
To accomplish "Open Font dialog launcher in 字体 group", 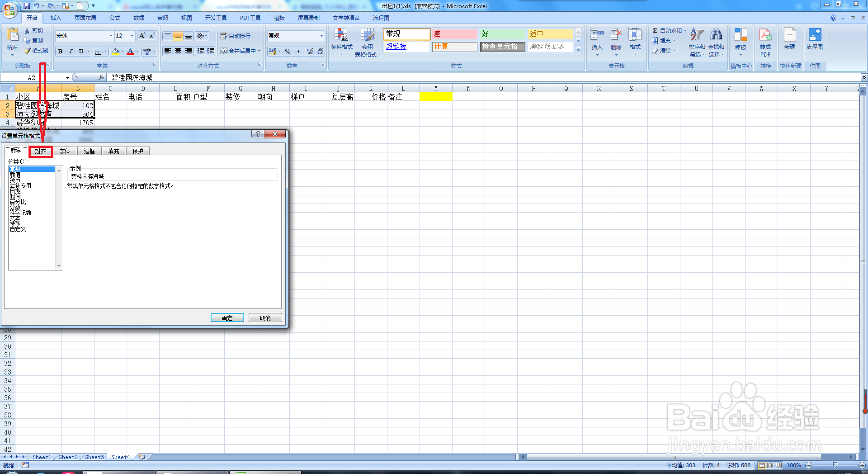I will pos(155,66).
